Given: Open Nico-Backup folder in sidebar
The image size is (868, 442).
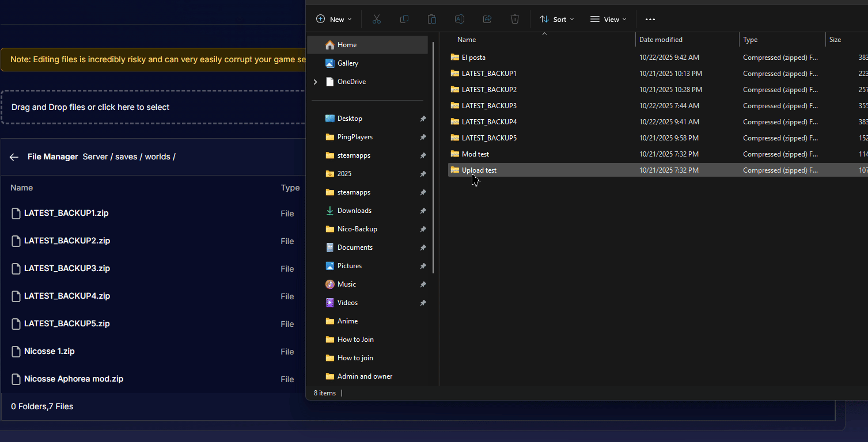Looking at the screenshot, I should tap(357, 229).
